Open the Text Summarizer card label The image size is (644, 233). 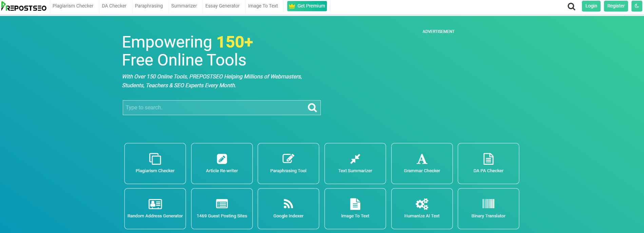[x=355, y=171]
